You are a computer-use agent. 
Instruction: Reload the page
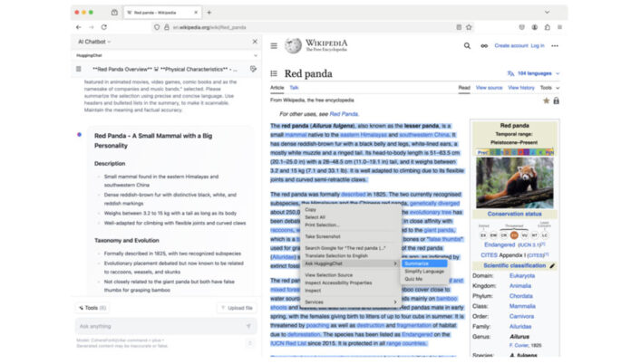[x=104, y=27]
